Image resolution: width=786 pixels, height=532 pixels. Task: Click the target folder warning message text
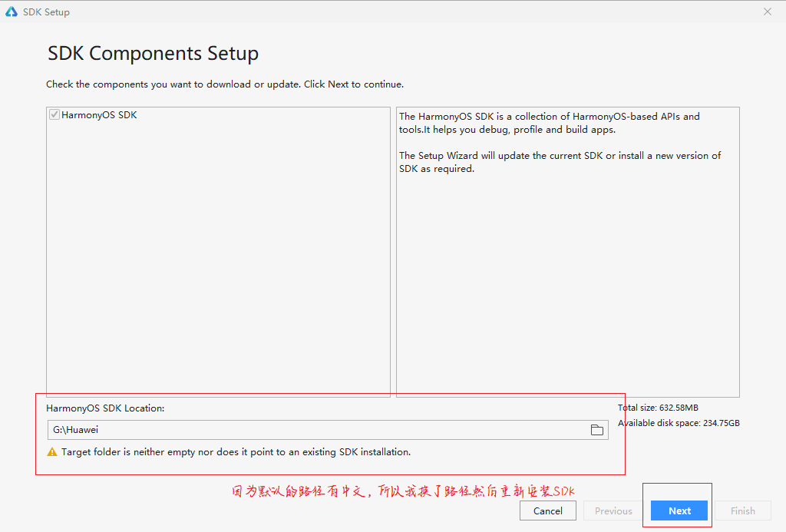tap(236, 451)
